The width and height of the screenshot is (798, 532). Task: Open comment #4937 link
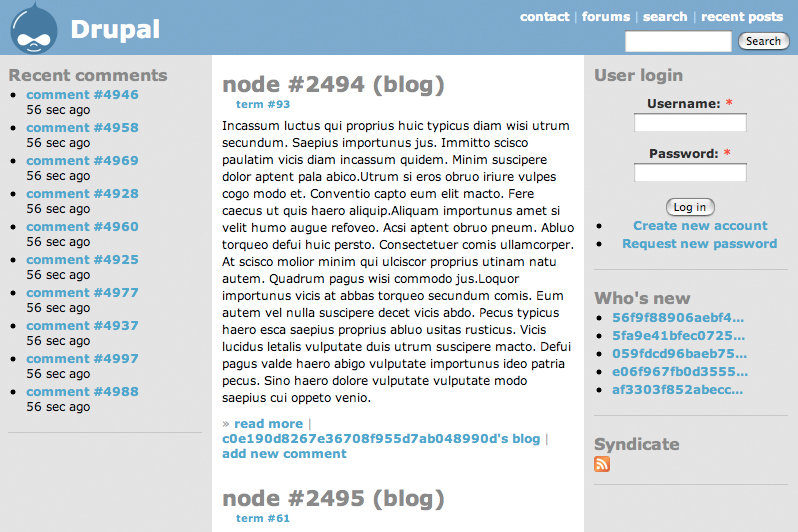82,326
